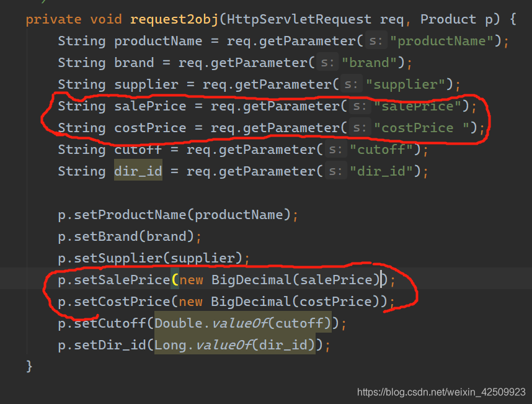Select the "productName" string literal

[x=441, y=41]
